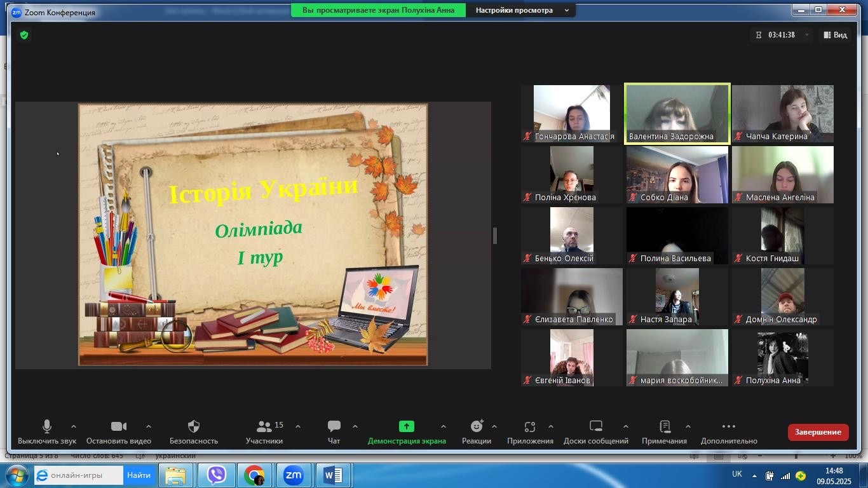Open Viber from taskbar
Image resolution: width=868 pixels, height=488 pixels.
[216, 475]
